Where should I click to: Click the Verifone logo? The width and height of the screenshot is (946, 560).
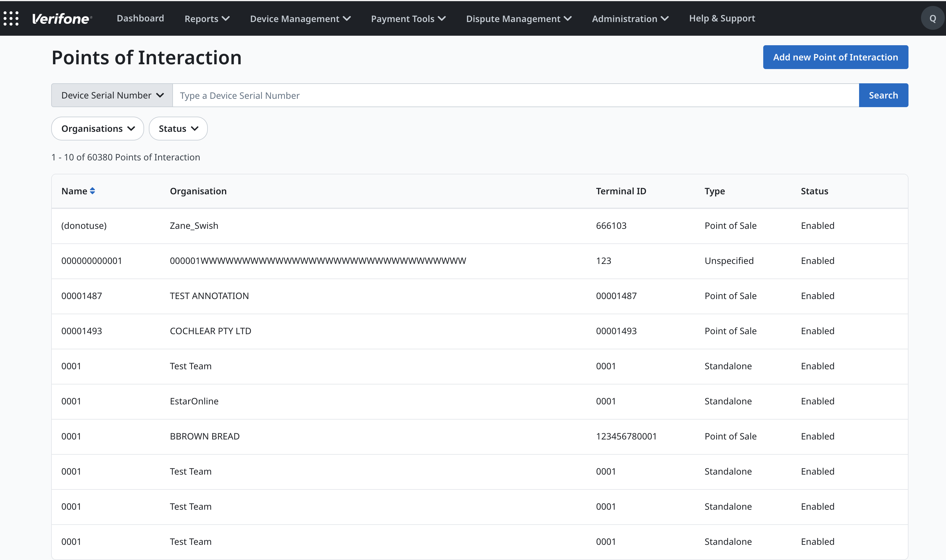(x=62, y=18)
